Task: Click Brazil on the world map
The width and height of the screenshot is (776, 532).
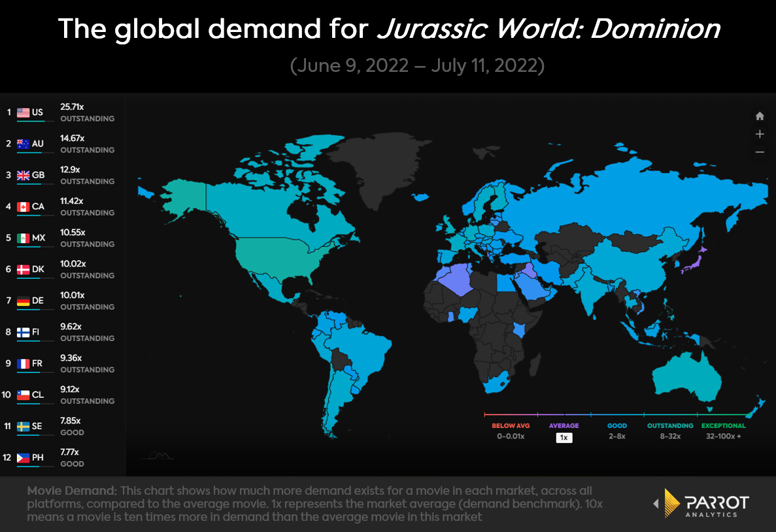Action: (x=362, y=349)
